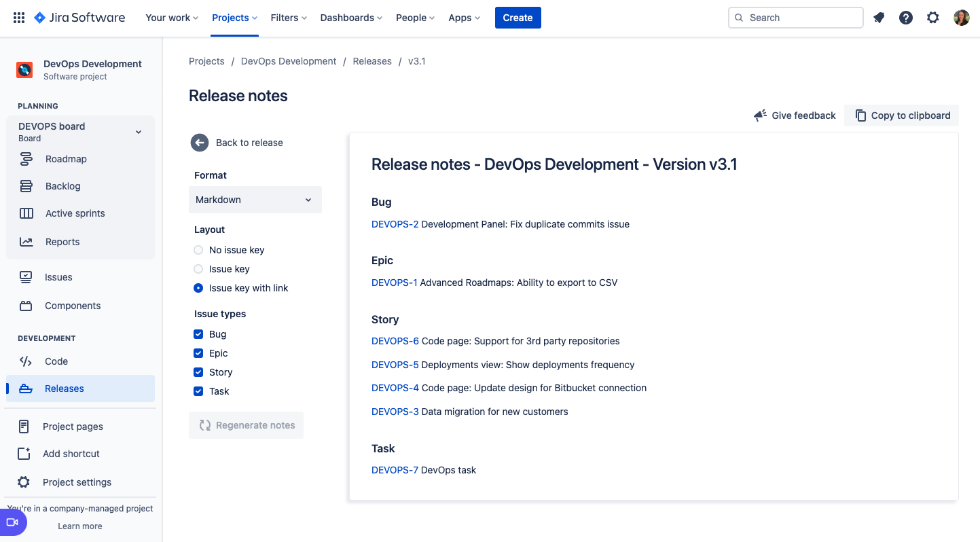Click the Projects breadcrumb link
The image size is (980, 542).
[x=206, y=61]
